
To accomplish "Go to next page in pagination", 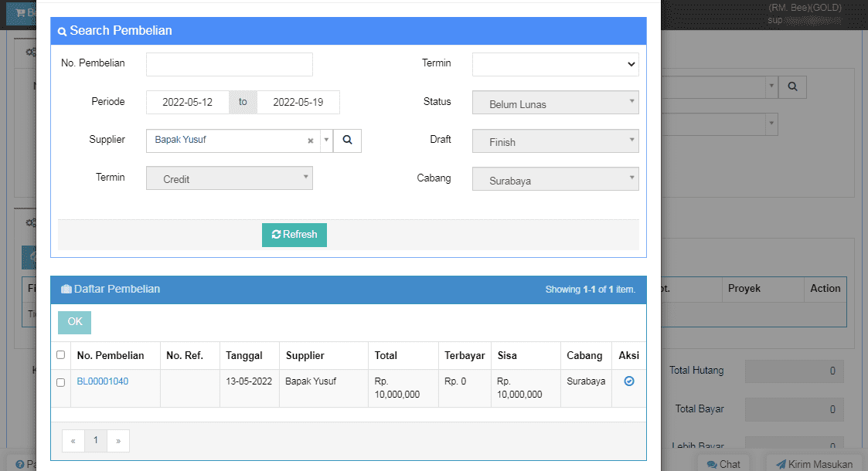I will coord(118,441).
